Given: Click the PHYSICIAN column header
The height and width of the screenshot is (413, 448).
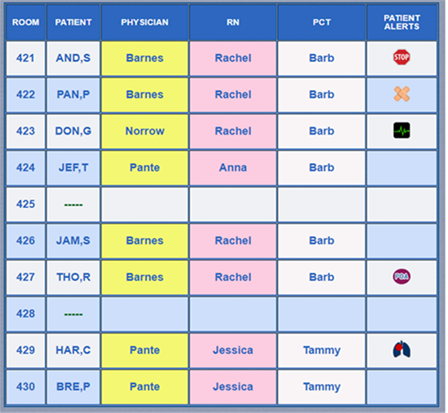Looking at the screenshot, I should [145, 22].
